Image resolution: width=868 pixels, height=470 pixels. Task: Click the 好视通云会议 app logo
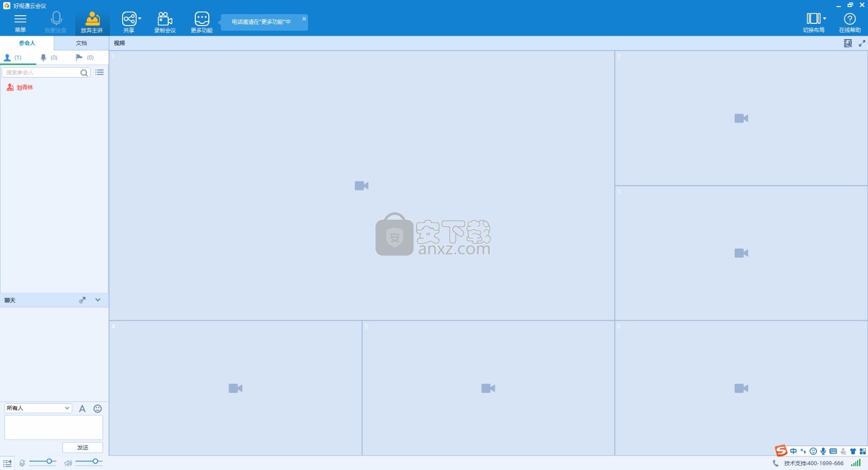pos(7,5)
